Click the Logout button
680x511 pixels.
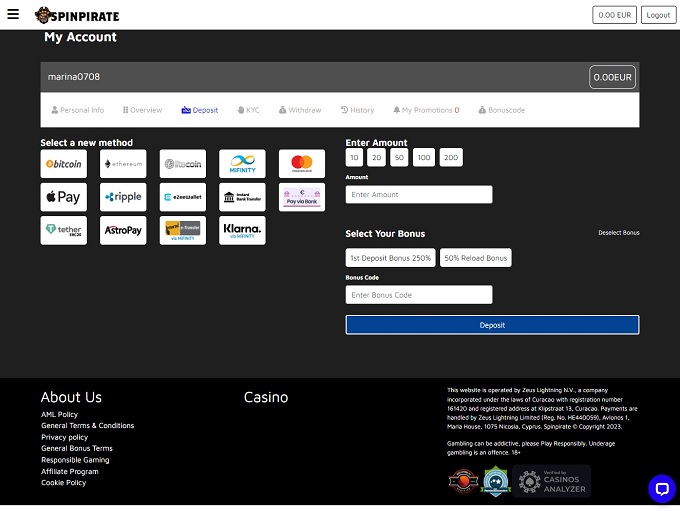point(658,15)
